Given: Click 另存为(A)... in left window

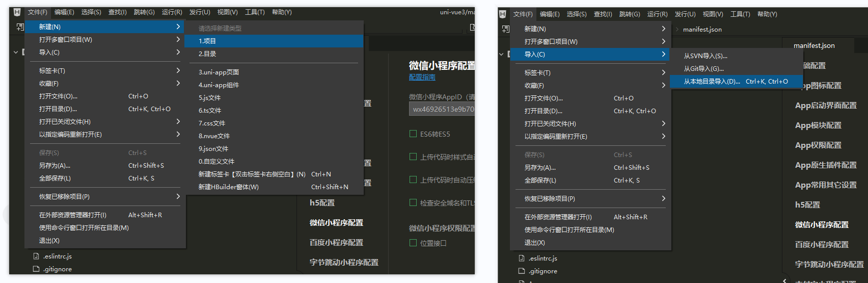Looking at the screenshot, I should (105, 165).
